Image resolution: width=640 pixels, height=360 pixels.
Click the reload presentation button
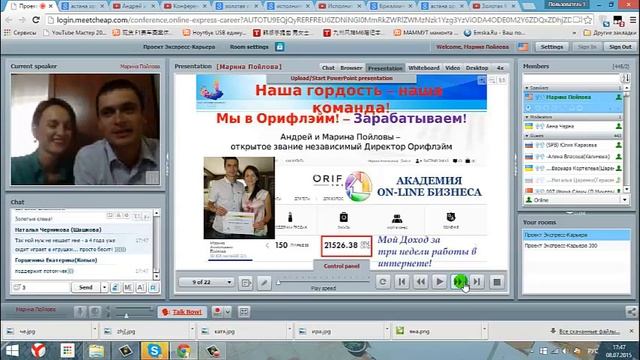(x=382, y=282)
